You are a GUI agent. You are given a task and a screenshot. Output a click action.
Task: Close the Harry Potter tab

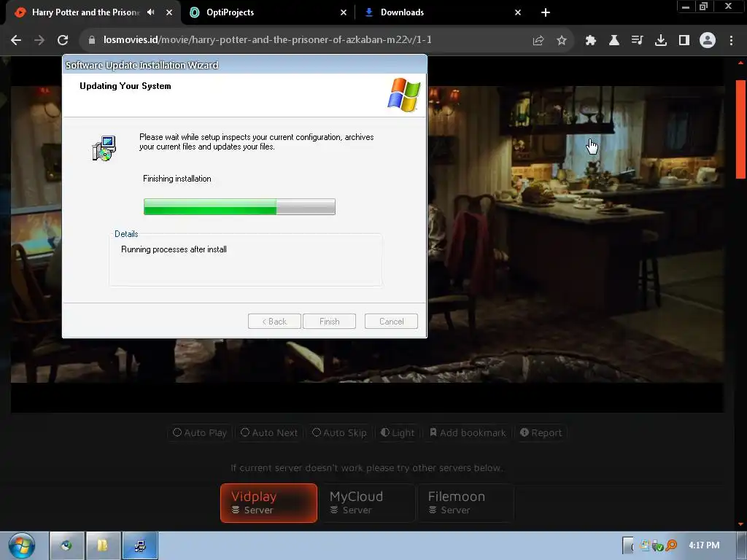point(169,12)
